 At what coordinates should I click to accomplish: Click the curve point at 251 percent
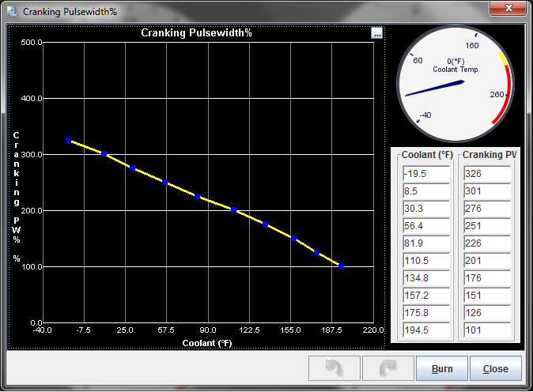click(x=164, y=182)
